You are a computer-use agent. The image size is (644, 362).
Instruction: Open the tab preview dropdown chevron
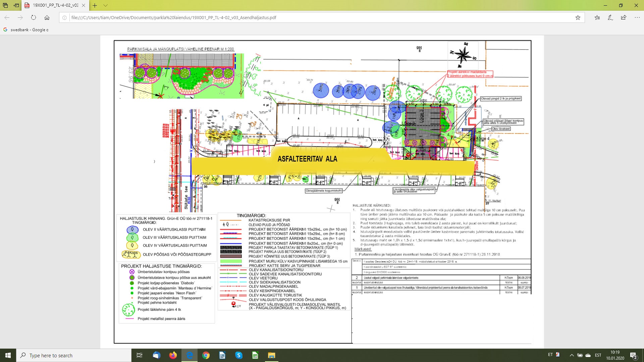(105, 5)
